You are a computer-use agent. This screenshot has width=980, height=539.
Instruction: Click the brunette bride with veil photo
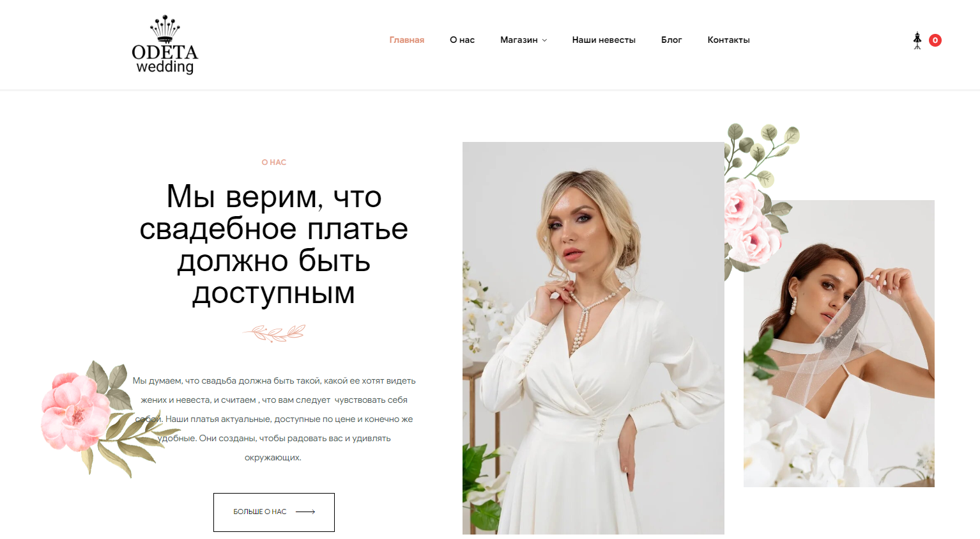coord(839,343)
